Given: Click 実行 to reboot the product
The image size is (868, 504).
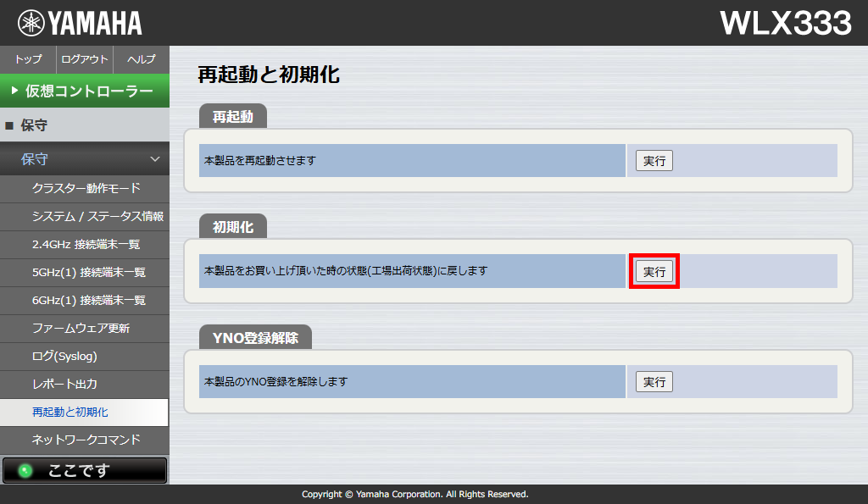Looking at the screenshot, I should pos(654,160).
